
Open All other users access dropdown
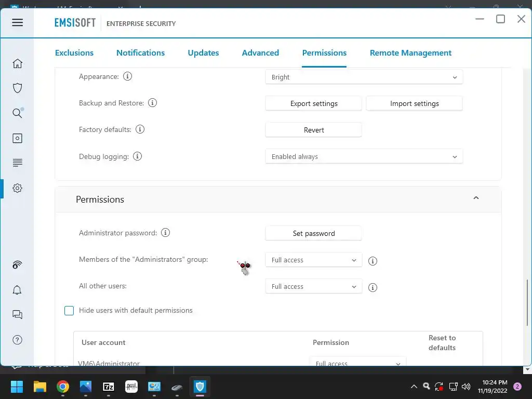313,286
